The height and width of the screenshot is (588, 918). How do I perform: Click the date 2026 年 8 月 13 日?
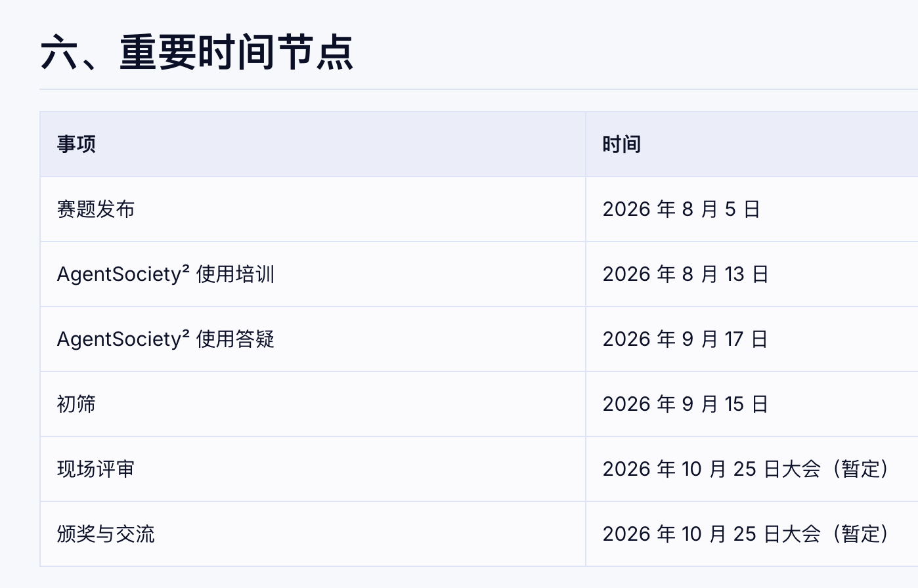(x=686, y=274)
